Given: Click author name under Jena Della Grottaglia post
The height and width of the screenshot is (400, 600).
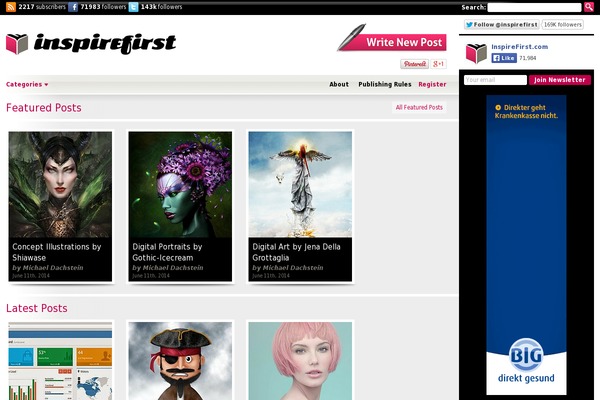Looking at the screenshot, I should click(293, 268).
